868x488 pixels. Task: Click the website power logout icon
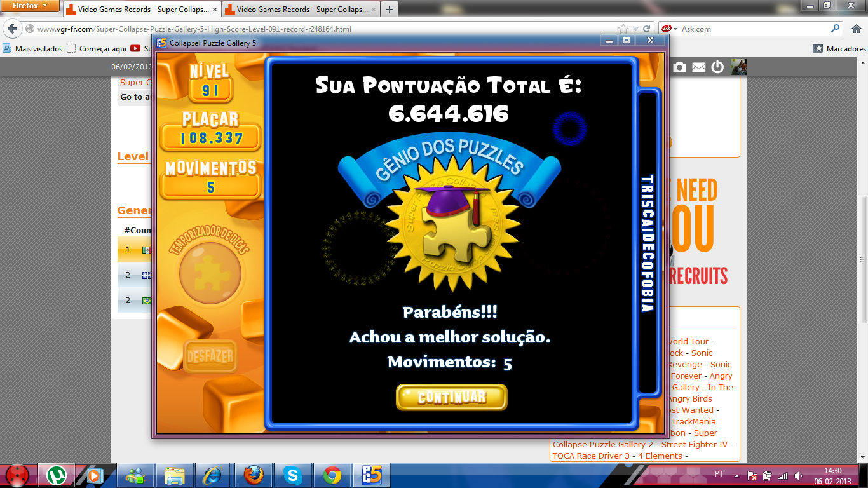coord(717,67)
